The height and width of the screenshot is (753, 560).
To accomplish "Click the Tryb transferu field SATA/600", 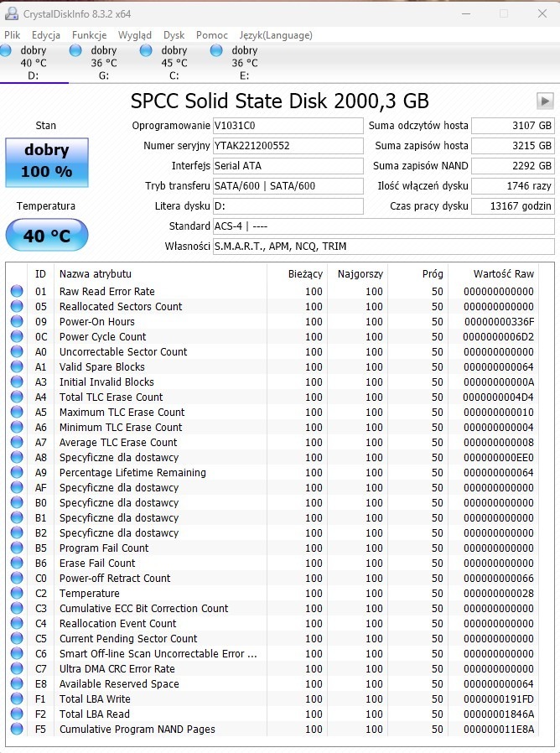I will pyautogui.click(x=288, y=186).
